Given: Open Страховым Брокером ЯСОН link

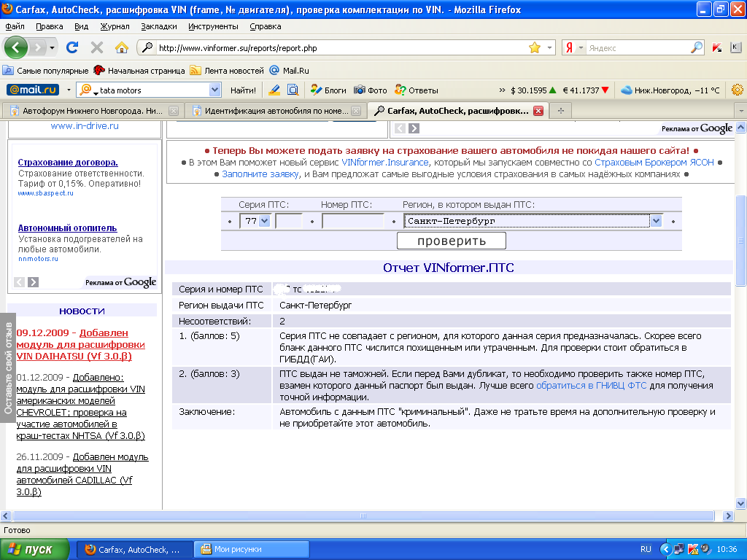Looking at the screenshot, I should coord(654,163).
